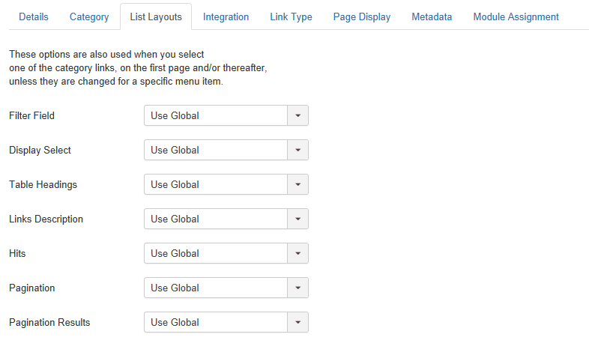The height and width of the screenshot is (364, 589).
Task: Click Table Headings Use Global box
Action: (226, 185)
